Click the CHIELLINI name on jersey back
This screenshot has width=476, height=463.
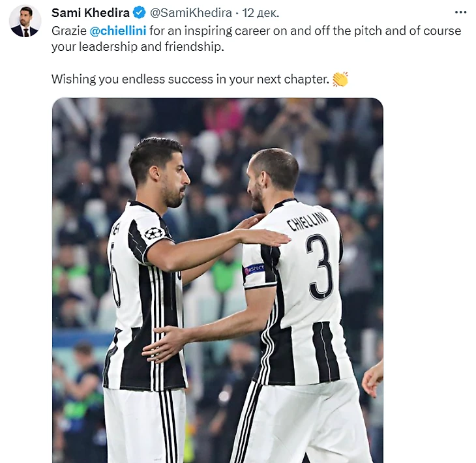307,221
